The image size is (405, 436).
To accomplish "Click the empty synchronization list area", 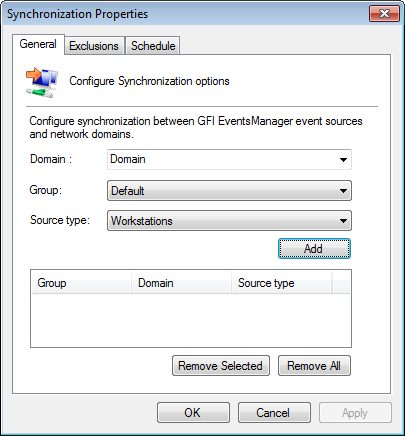I will click(x=191, y=320).
